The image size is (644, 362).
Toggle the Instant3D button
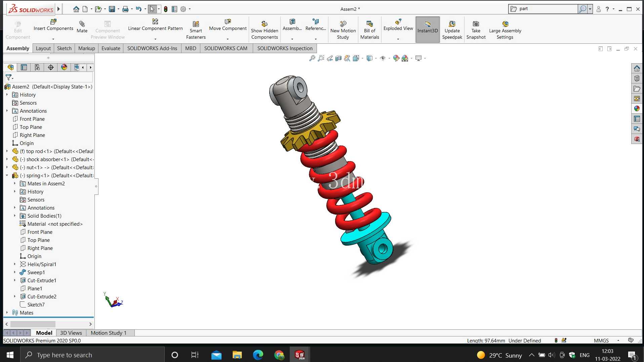coord(428,30)
